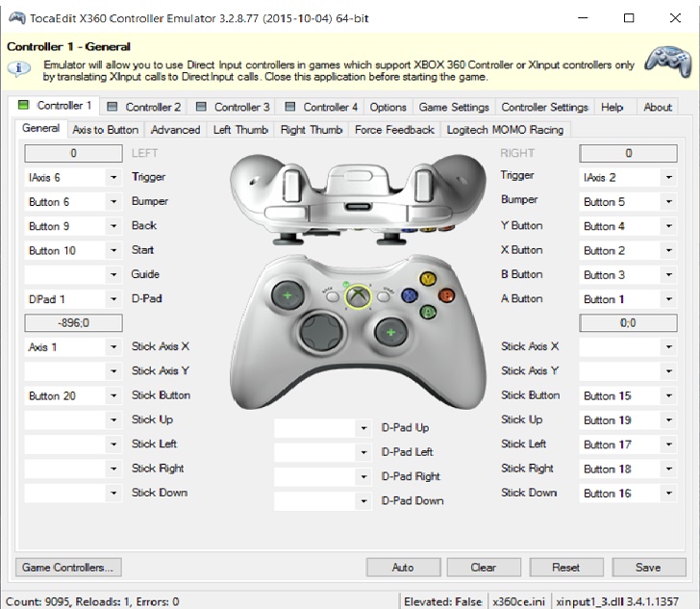Image resolution: width=700 pixels, height=609 pixels.
Task: Open the Game Settings tab
Action: tap(454, 107)
